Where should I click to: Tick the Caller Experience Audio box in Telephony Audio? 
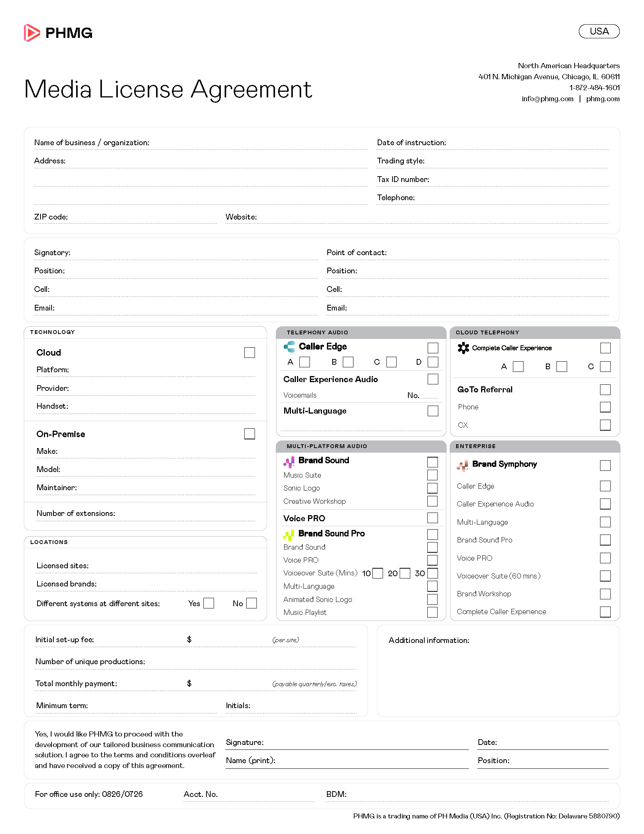(x=433, y=379)
